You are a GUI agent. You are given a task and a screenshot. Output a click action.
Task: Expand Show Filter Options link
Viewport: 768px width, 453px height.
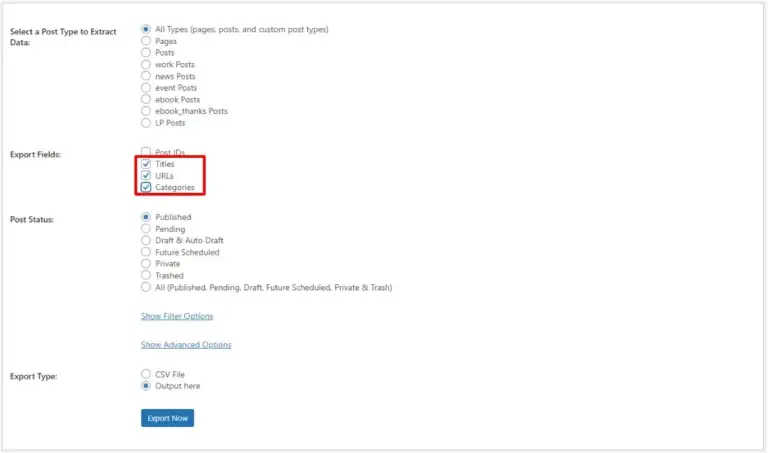[x=177, y=316]
